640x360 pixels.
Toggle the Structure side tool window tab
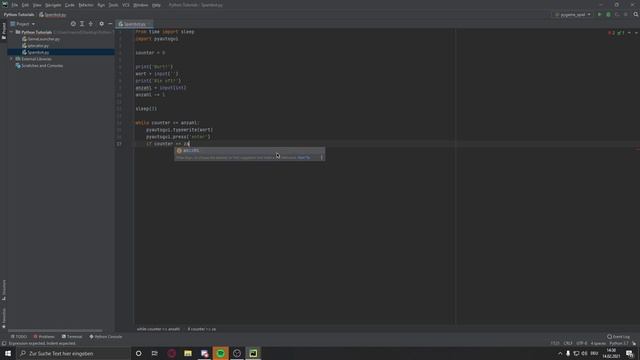point(4,290)
